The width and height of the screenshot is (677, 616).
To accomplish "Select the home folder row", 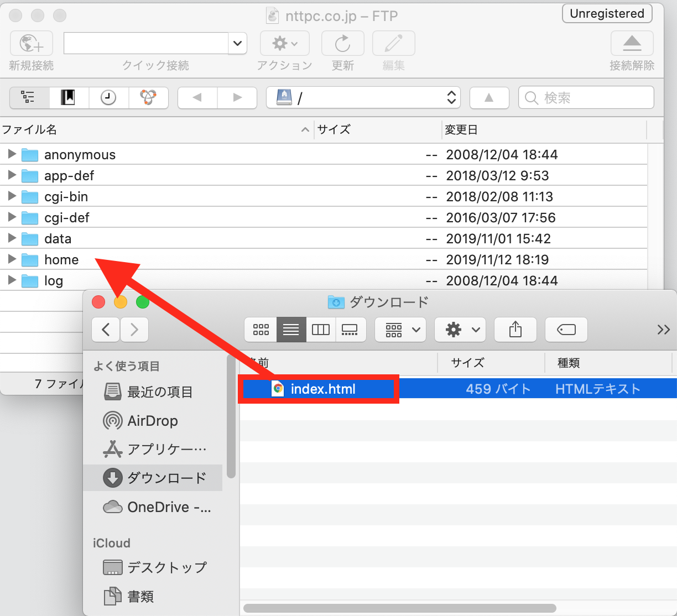I will click(324, 259).
